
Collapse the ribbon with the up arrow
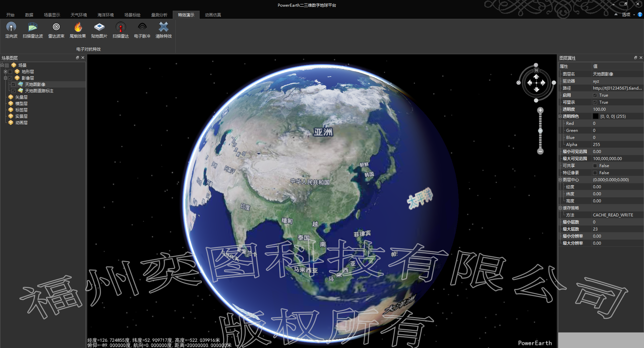616,14
